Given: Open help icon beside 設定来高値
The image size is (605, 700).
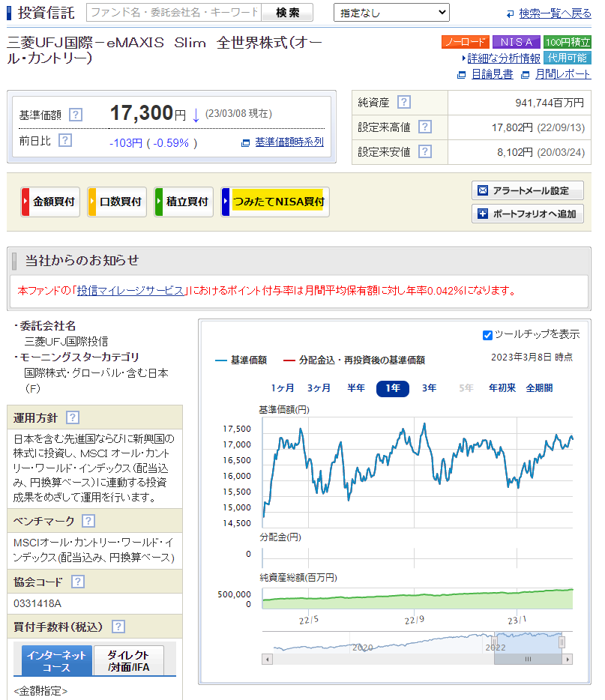Looking at the screenshot, I should [425, 127].
